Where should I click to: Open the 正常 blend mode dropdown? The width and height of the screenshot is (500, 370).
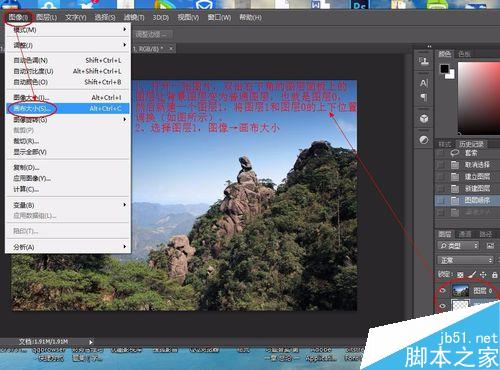point(465,260)
